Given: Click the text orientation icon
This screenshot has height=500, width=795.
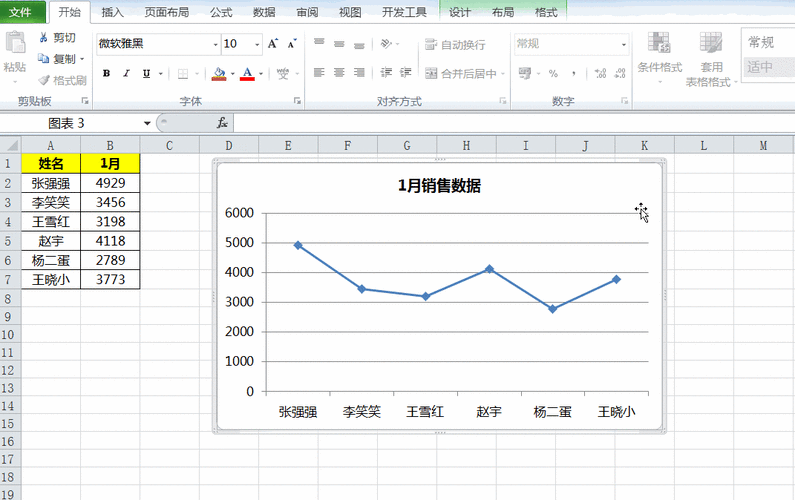Looking at the screenshot, I should point(386,44).
